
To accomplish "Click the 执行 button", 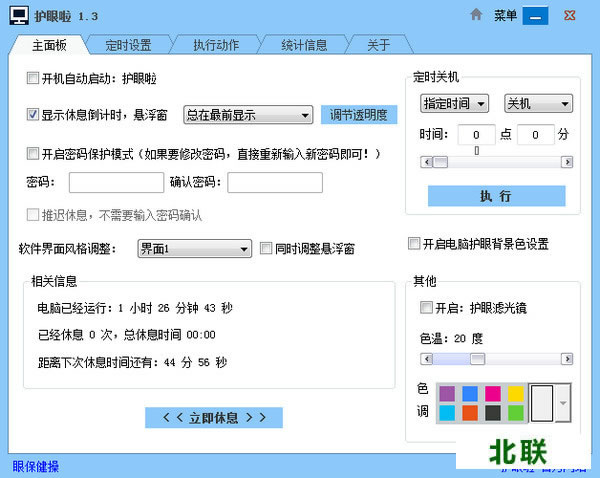I will [x=496, y=196].
